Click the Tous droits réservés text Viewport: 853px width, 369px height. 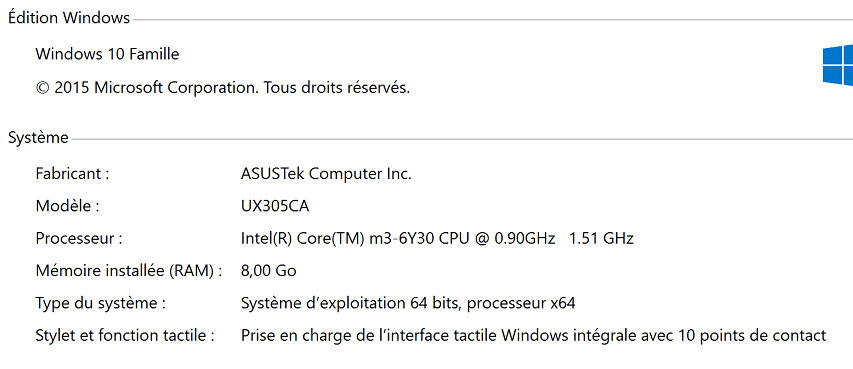click(337, 87)
